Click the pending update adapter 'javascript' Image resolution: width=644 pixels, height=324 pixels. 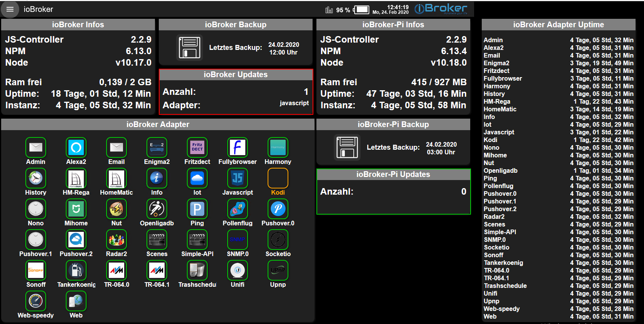(x=294, y=103)
